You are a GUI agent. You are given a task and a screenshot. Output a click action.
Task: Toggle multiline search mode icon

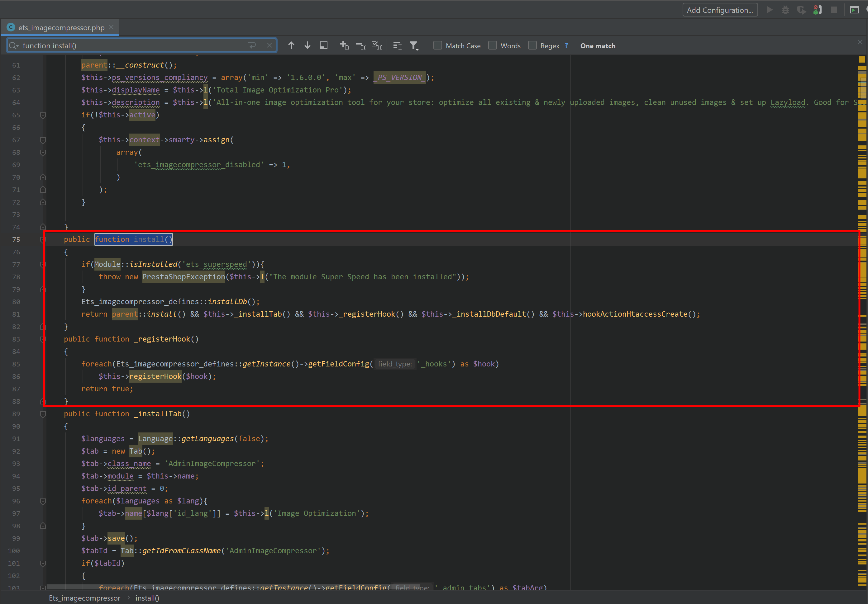[397, 46]
